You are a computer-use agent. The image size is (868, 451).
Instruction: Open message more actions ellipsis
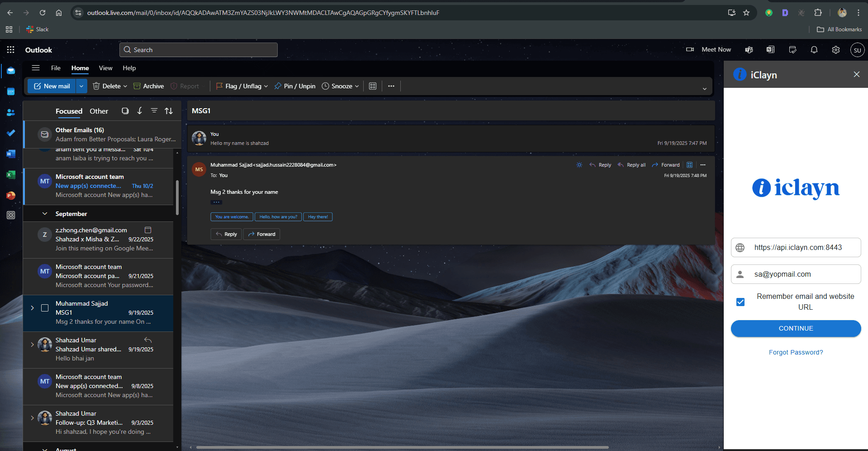click(x=703, y=165)
